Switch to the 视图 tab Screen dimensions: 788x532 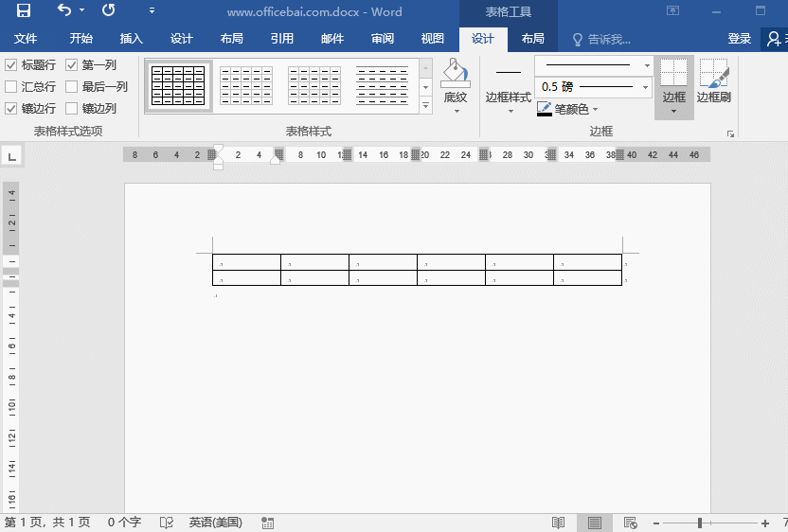pos(433,39)
